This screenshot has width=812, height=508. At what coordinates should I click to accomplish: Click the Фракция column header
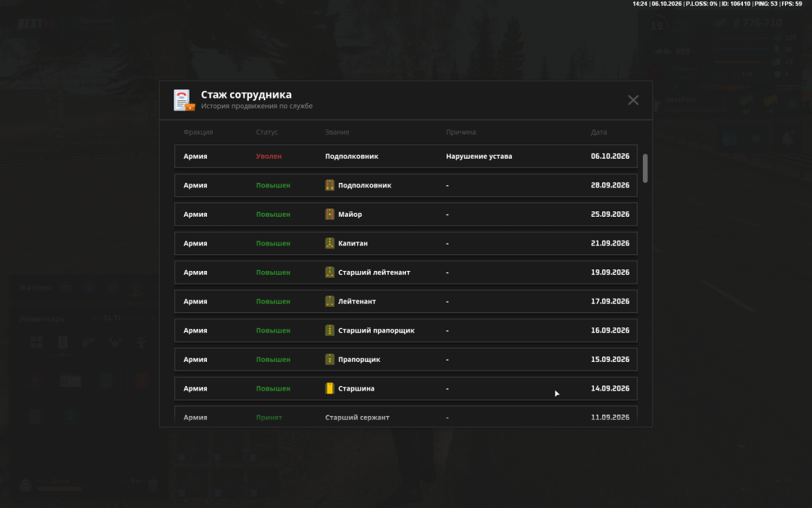[198, 132]
